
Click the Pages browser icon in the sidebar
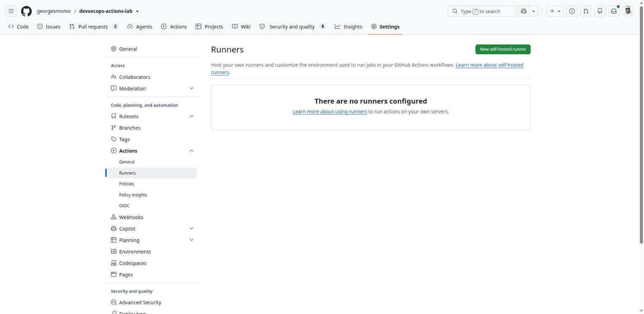pos(114,275)
